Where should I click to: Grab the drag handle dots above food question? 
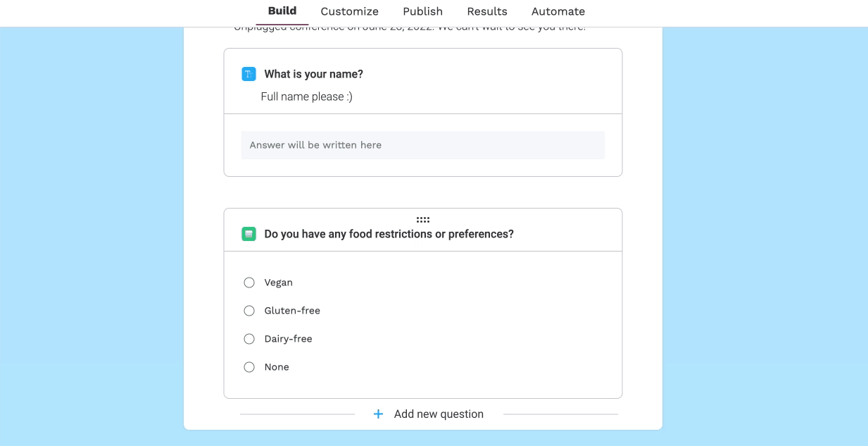[x=423, y=220]
